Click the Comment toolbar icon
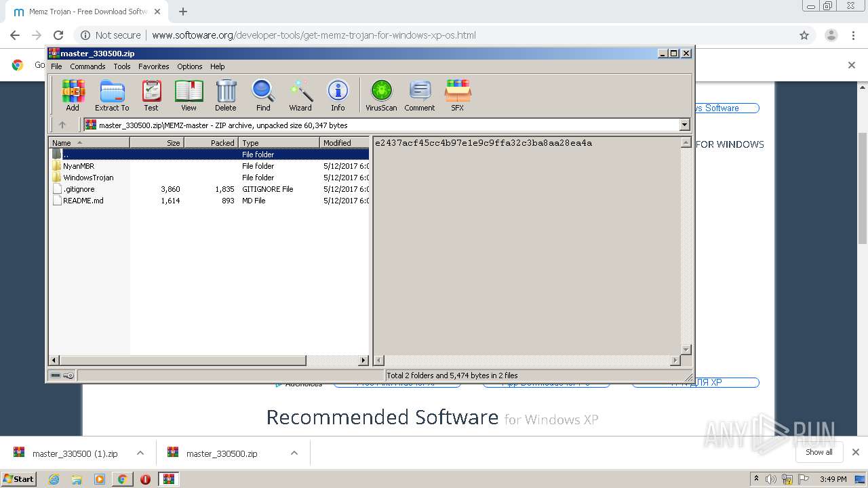 click(420, 95)
